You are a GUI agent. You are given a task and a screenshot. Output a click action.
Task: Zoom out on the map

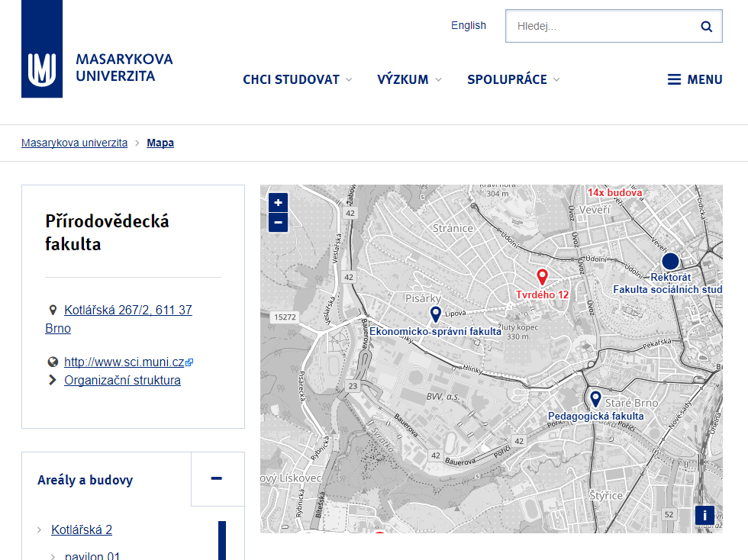(x=277, y=221)
